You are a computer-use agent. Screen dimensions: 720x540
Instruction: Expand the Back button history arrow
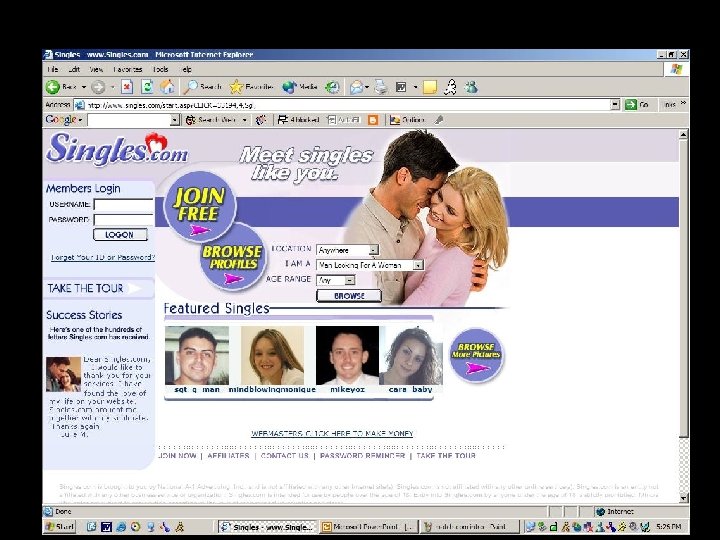[x=84, y=87]
